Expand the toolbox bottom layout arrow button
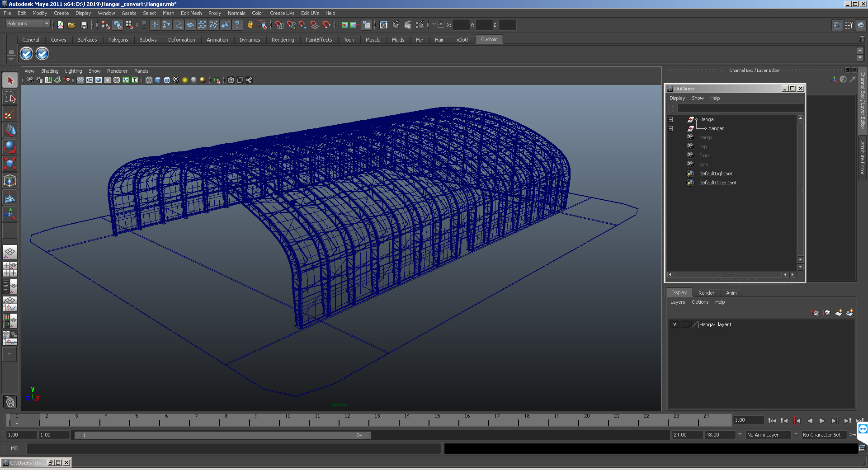This screenshot has height=470, width=868. (x=9, y=354)
